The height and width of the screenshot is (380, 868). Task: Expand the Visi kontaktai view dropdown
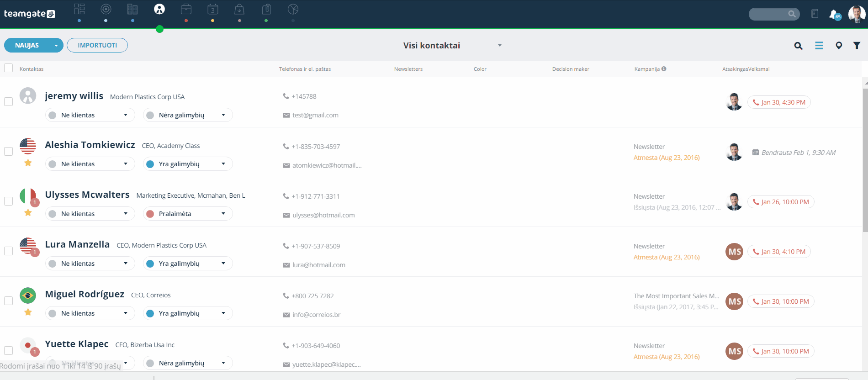[500, 46]
